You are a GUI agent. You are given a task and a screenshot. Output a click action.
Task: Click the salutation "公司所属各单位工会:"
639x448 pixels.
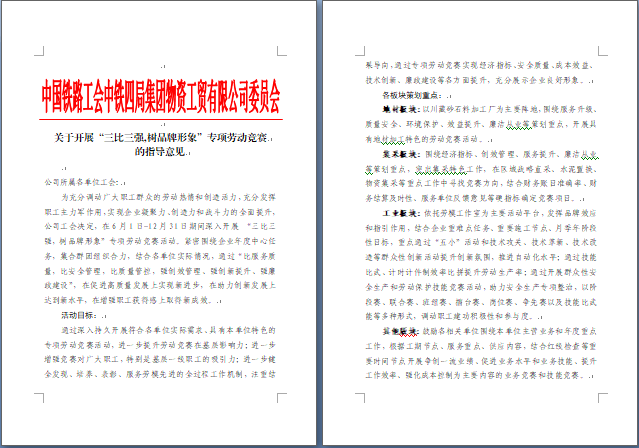[x=82, y=182]
